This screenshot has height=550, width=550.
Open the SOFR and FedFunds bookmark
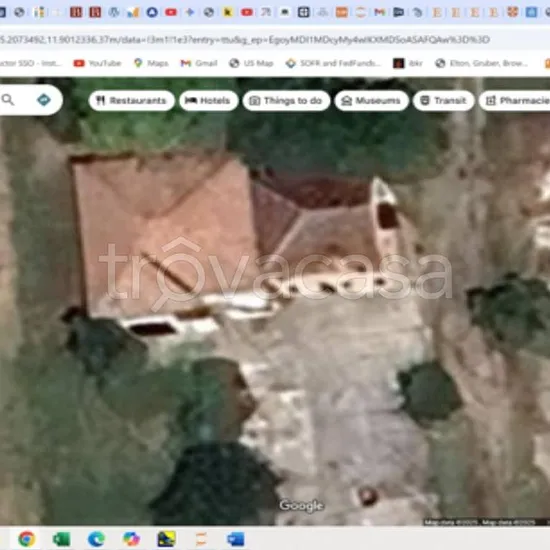coord(334,63)
